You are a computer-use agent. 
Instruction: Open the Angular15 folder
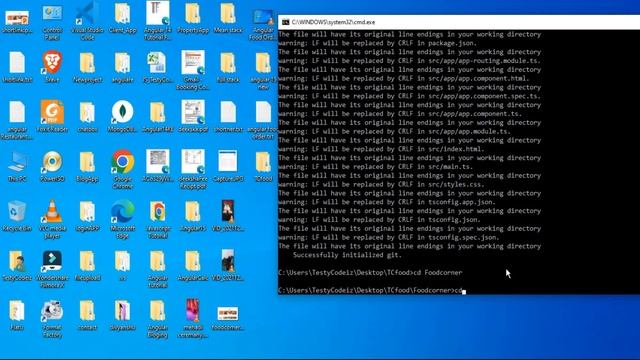(x=193, y=216)
